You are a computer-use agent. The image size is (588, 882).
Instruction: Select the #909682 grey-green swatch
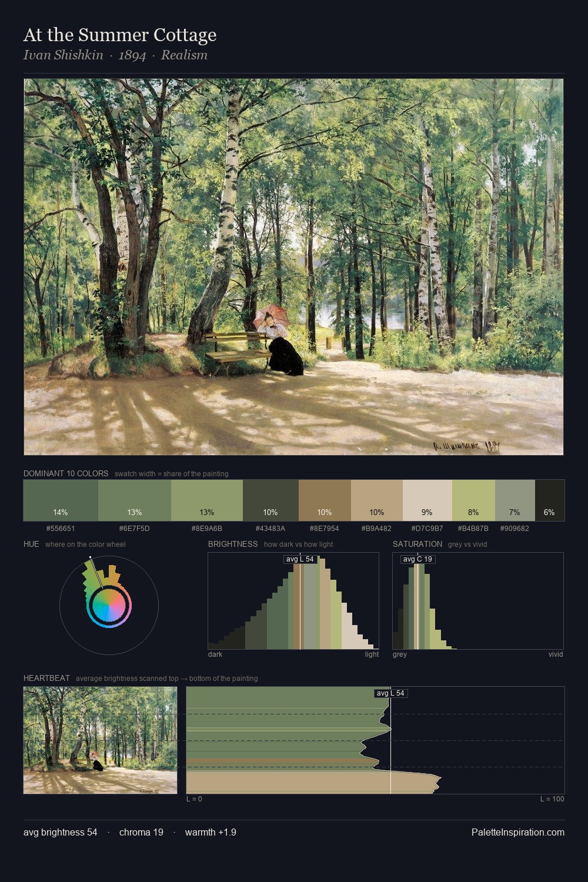[515, 500]
